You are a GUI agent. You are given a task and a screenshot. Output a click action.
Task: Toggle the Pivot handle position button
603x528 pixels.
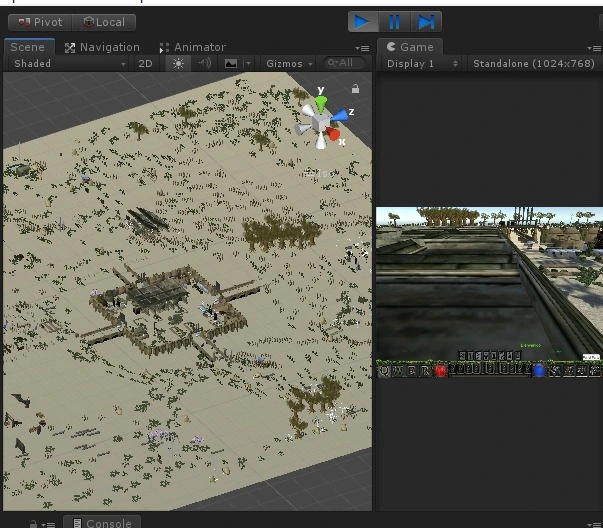(x=40, y=22)
